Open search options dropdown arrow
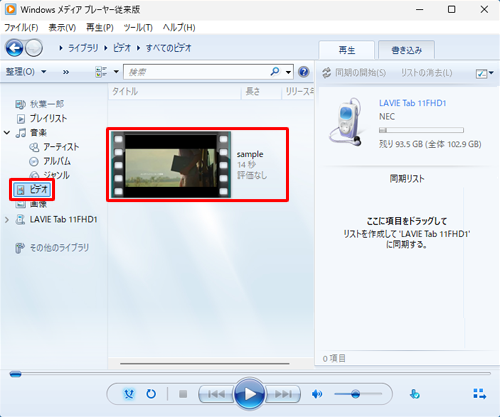This screenshot has height=417, width=500. tap(288, 72)
